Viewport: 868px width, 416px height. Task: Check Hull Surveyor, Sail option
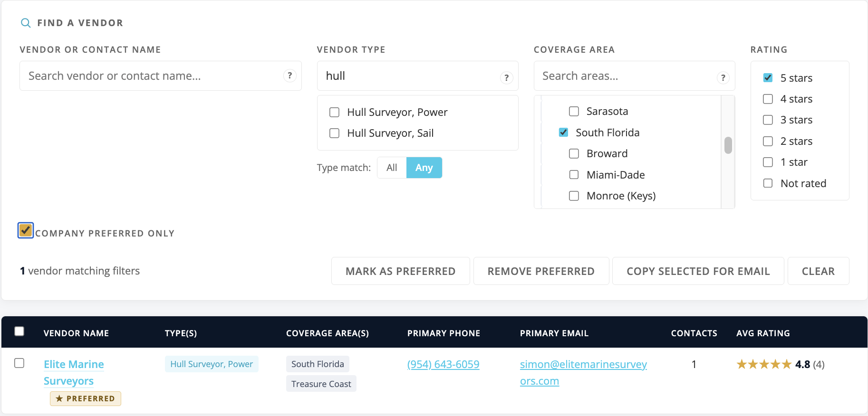click(335, 133)
